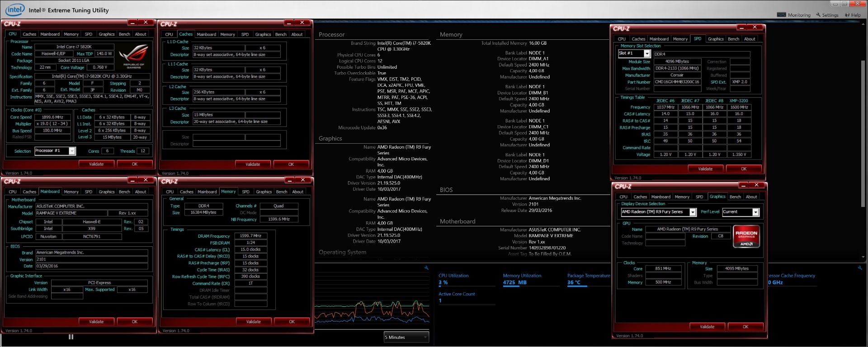868x347 pixels.
Task: Open Bench tab in the CPU-Z CPU window
Action: [124, 34]
